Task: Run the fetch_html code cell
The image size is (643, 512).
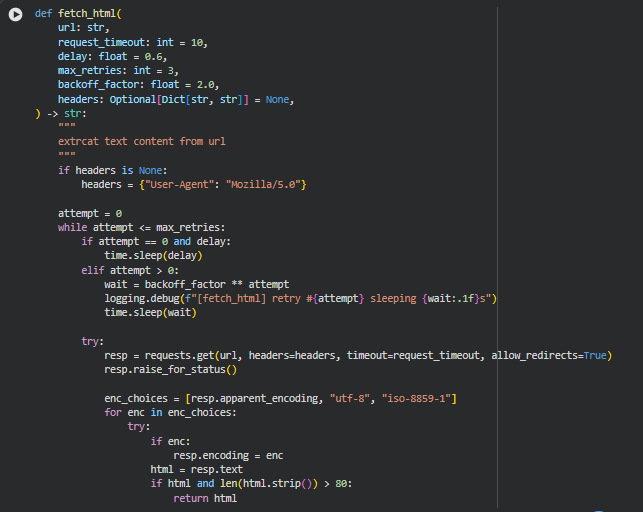Action: tap(15, 16)
